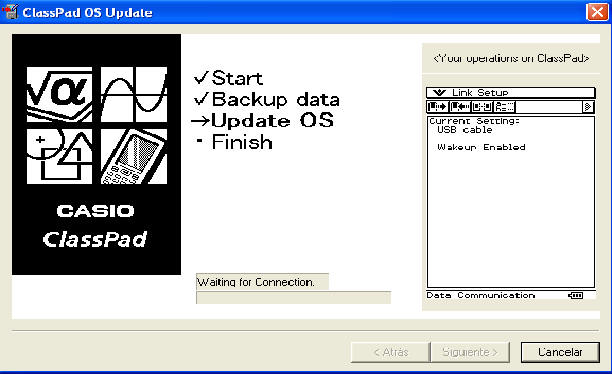Click the 'Backup data' step text
612x374 pixels.
point(275,100)
